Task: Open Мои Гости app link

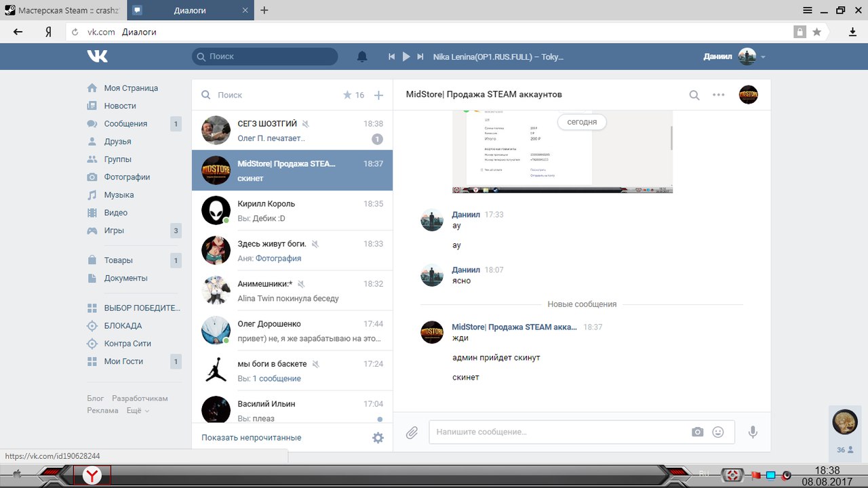Action: pos(123,361)
